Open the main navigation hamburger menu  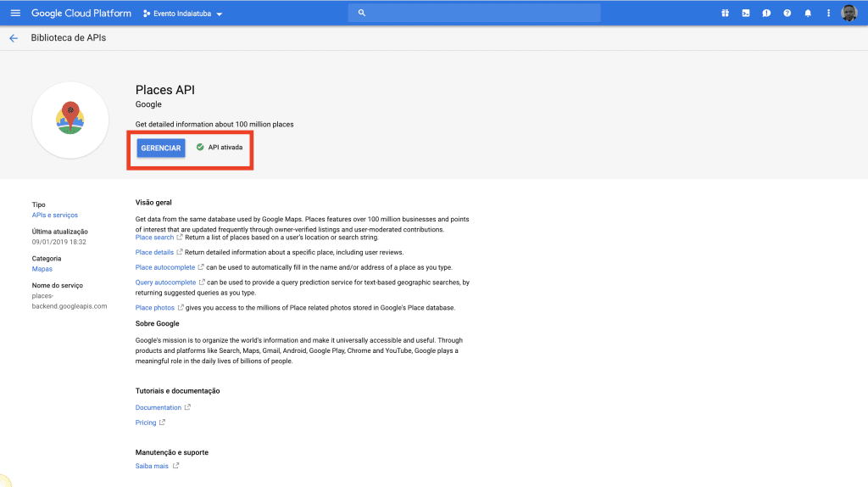(x=14, y=14)
